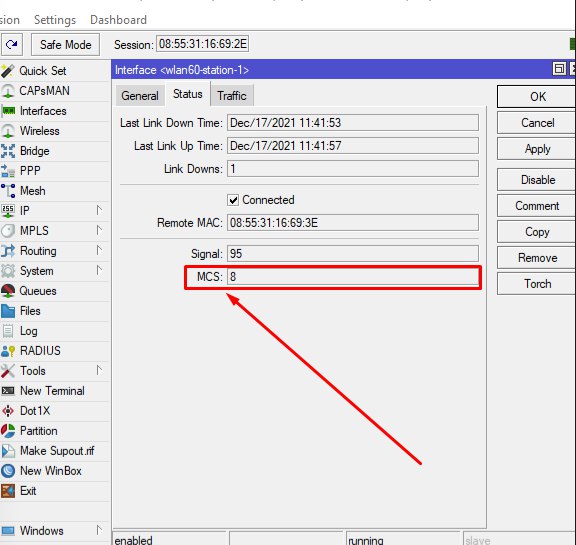Open Queues via its sidebar icon
This screenshot has width=576, height=545.
tap(8, 291)
